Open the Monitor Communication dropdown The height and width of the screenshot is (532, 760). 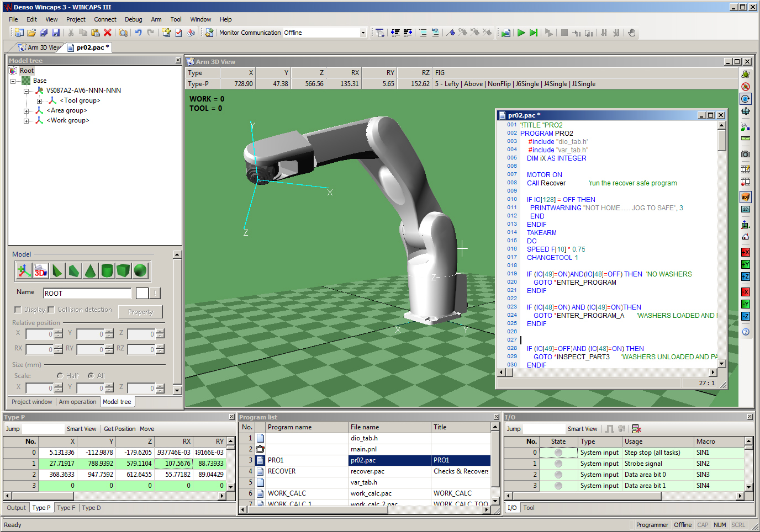(363, 33)
